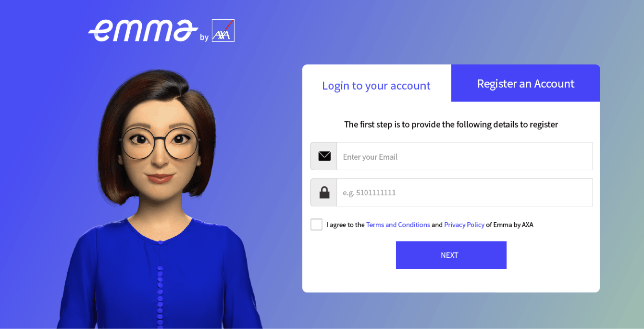Focus the e.g. 5101111111 input field
644x329 pixels.
pyautogui.click(x=465, y=192)
